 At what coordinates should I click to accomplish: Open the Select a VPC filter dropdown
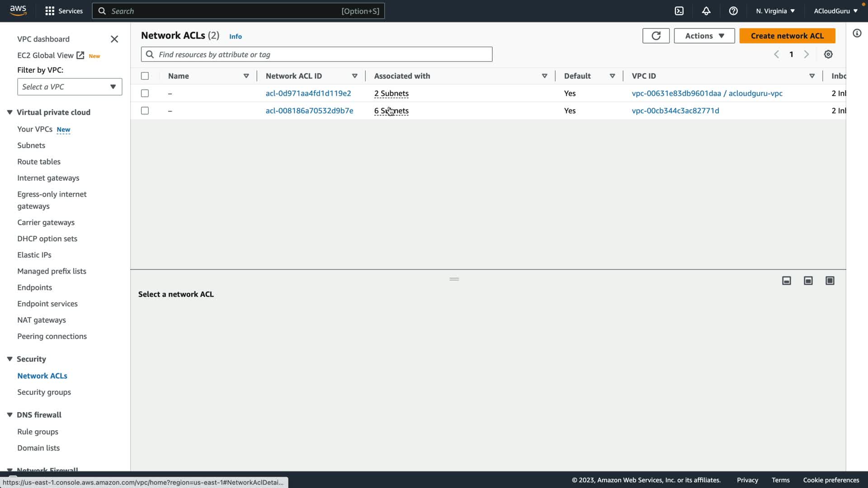tap(70, 87)
